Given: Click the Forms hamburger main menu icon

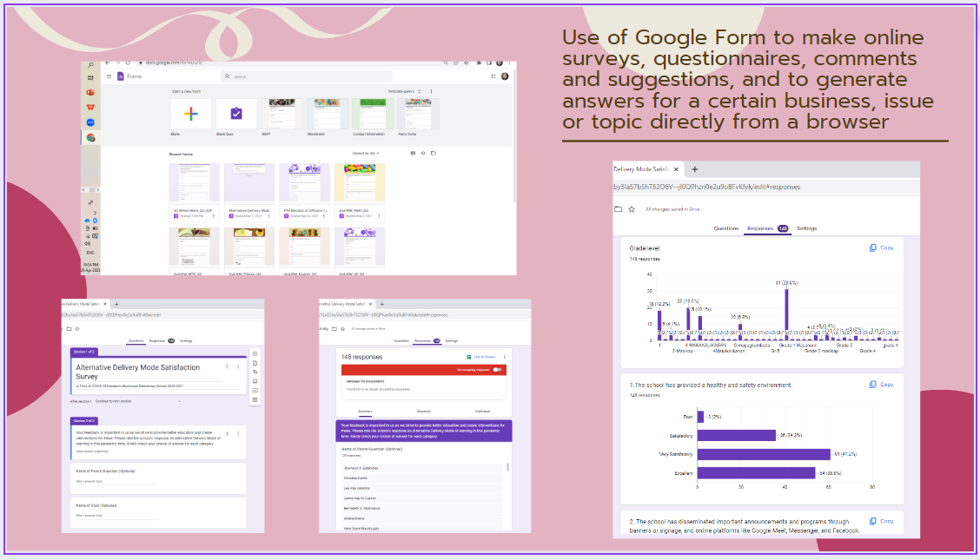Looking at the screenshot, I should (x=109, y=76).
